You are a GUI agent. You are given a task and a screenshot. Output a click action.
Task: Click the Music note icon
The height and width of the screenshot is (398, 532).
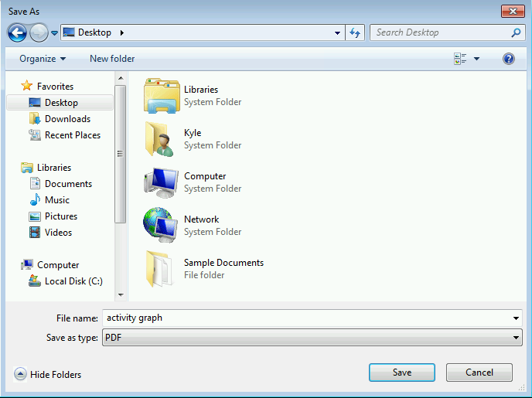tap(35, 199)
